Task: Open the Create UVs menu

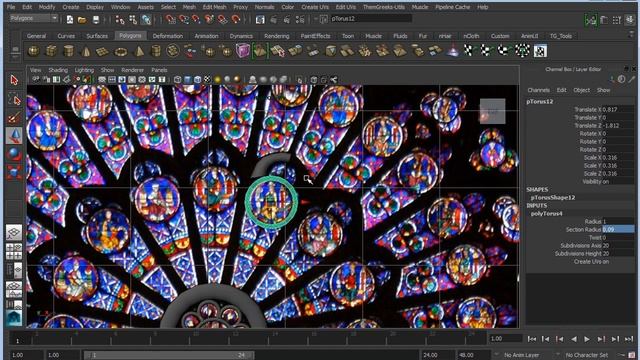Action: pyautogui.click(x=315, y=7)
